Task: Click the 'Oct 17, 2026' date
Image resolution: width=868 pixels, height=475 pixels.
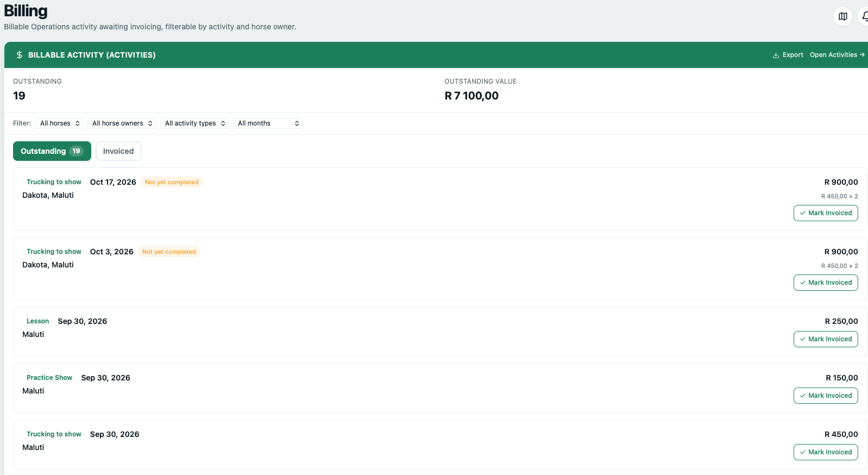Action: [113, 182]
